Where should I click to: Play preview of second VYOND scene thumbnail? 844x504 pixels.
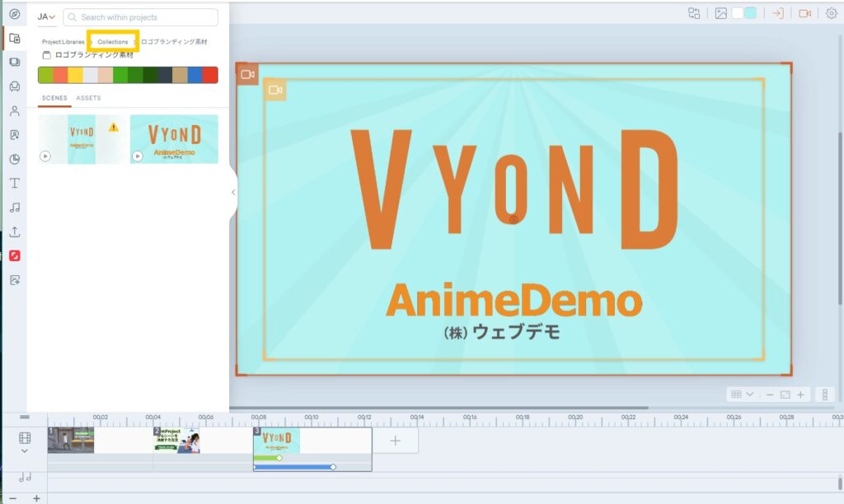click(138, 156)
